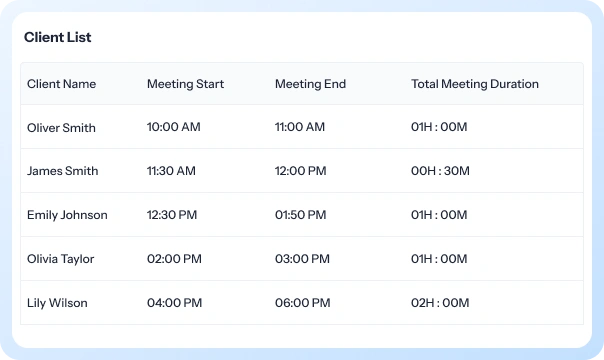Select the 12:30 PM meeting start time
604x360 pixels.
pos(172,214)
